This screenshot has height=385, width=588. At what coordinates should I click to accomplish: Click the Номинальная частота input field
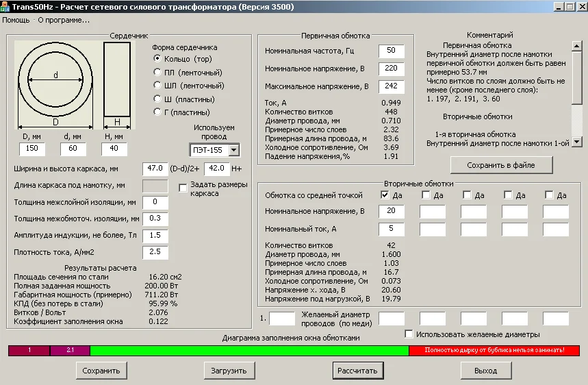pyautogui.click(x=391, y=51)
